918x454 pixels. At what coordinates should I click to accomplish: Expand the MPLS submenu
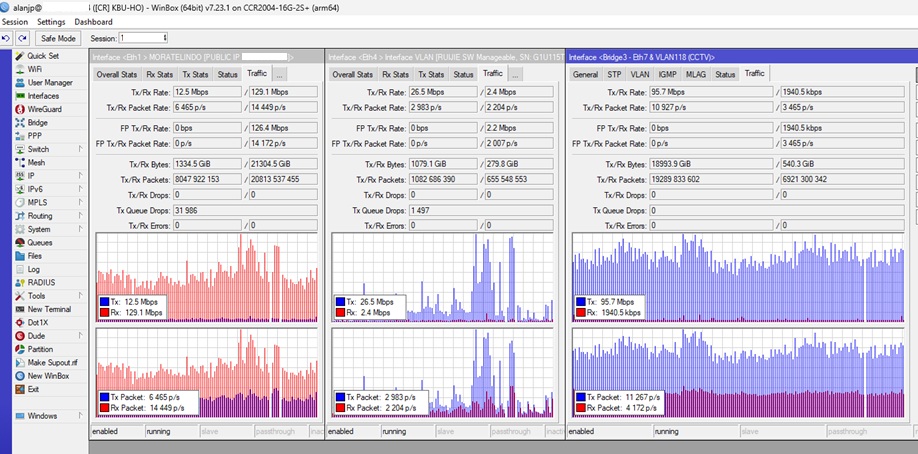(x=81, y=202)
